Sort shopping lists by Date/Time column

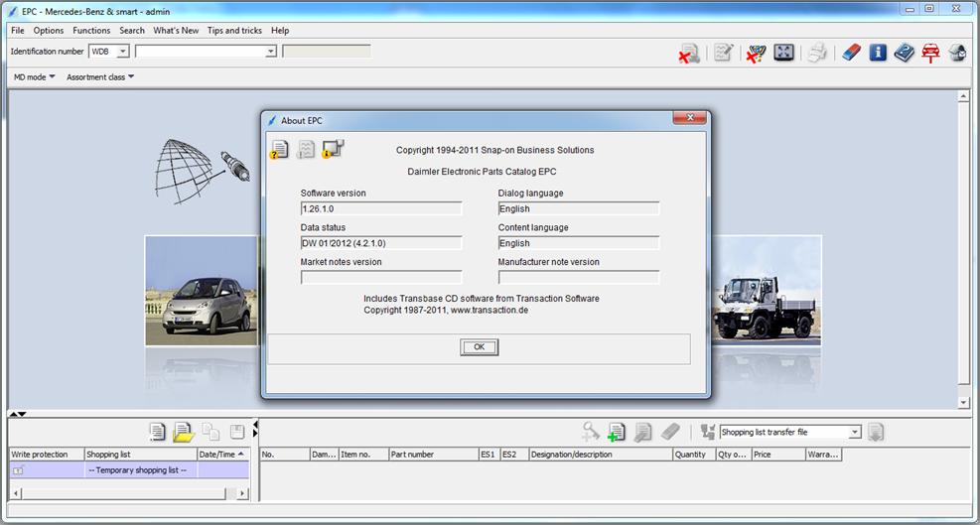[223, 455]
